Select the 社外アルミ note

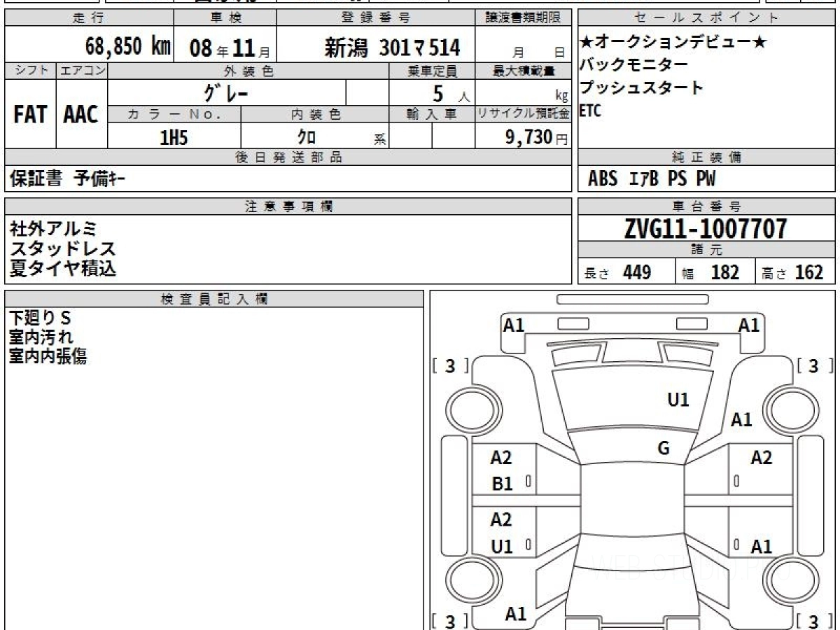(53, 228)
